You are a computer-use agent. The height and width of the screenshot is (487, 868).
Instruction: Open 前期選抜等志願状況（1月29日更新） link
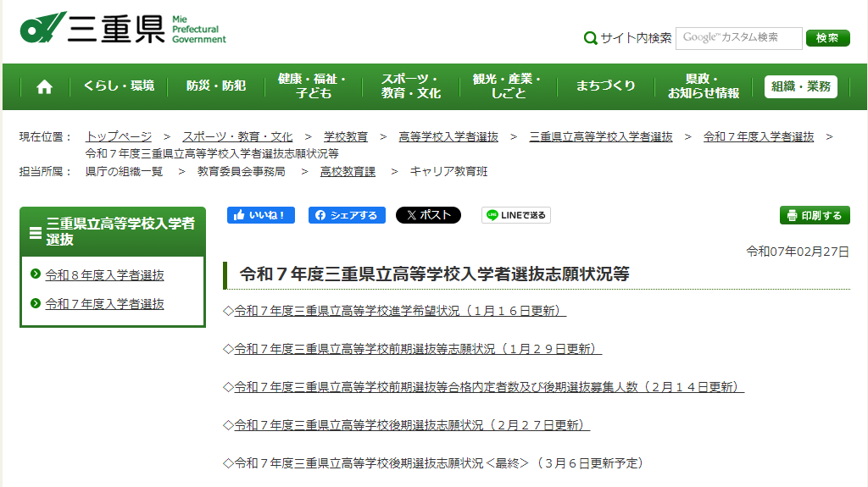click(418, 349)
